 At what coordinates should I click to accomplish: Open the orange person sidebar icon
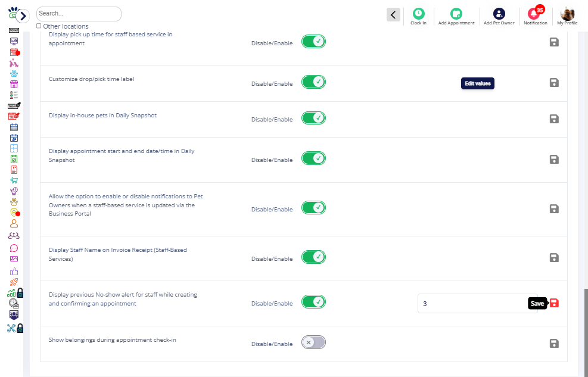[x=14, y=223]
